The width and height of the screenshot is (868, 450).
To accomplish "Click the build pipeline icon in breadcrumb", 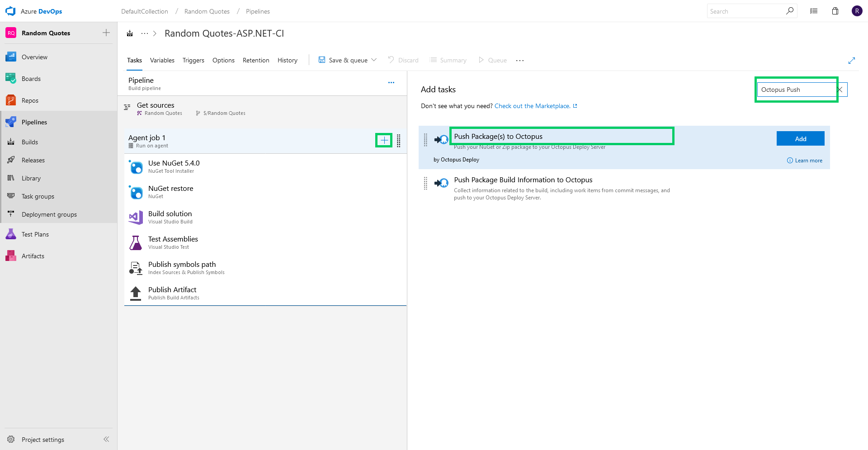I will [x=130, y=33].
